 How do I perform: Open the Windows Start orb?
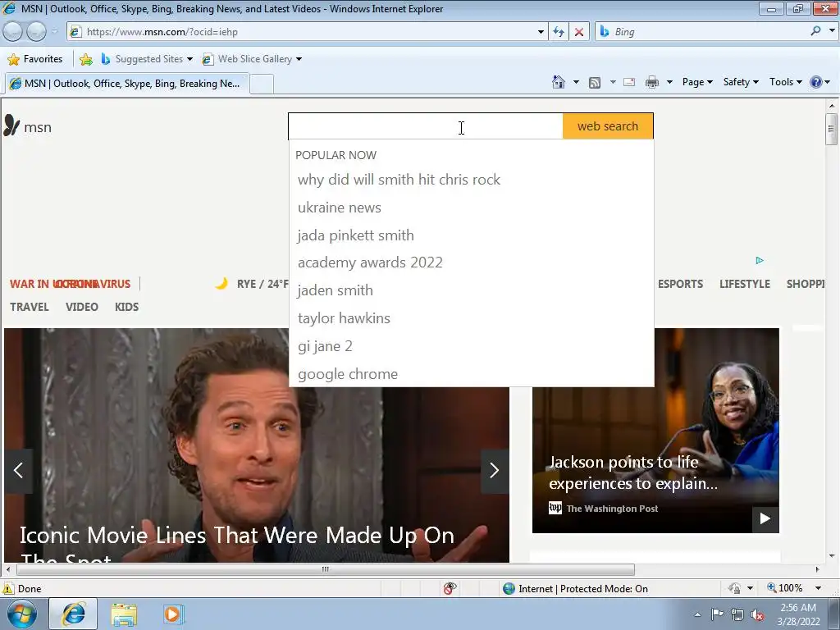[x=22, y=614]
